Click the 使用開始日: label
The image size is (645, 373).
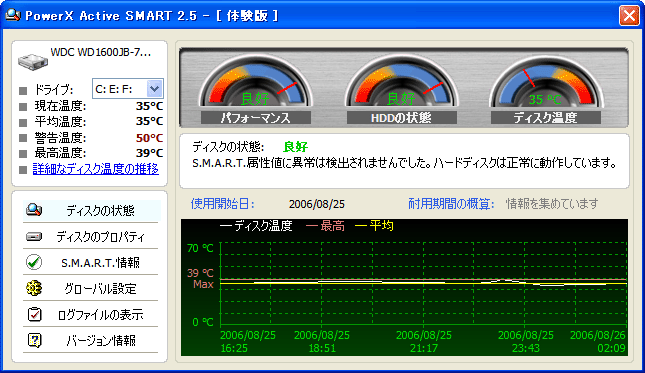tap(223, 204)
